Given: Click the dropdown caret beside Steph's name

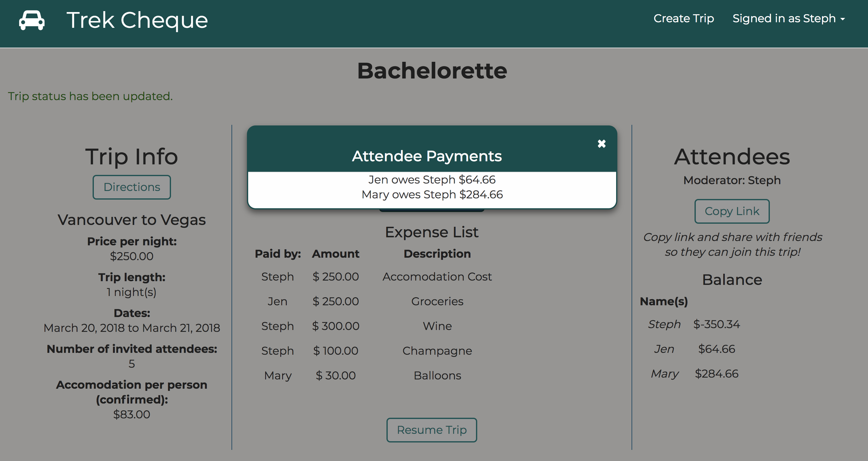Looking at the screenshot, I should click(x=842, y=19).
